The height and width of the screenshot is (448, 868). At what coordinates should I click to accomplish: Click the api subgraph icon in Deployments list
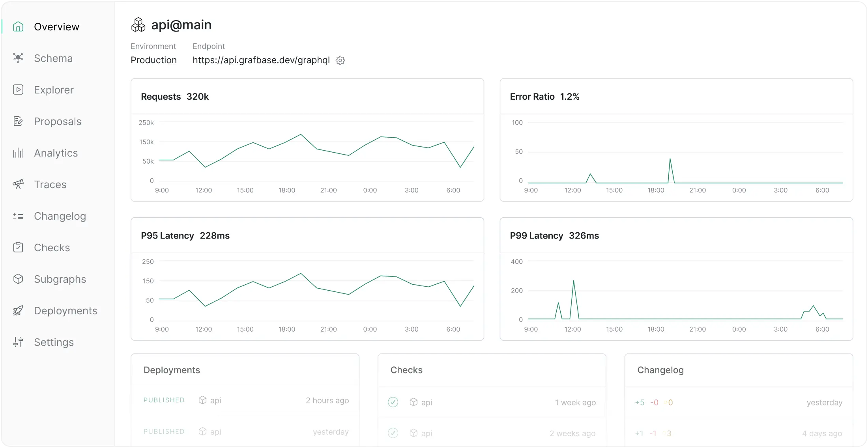[202, 400]
